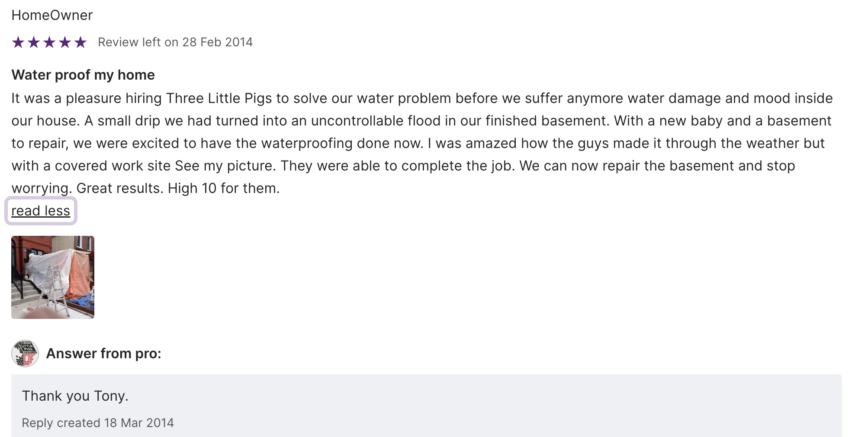Click the middle star of the rating

(x=49, y=42)
